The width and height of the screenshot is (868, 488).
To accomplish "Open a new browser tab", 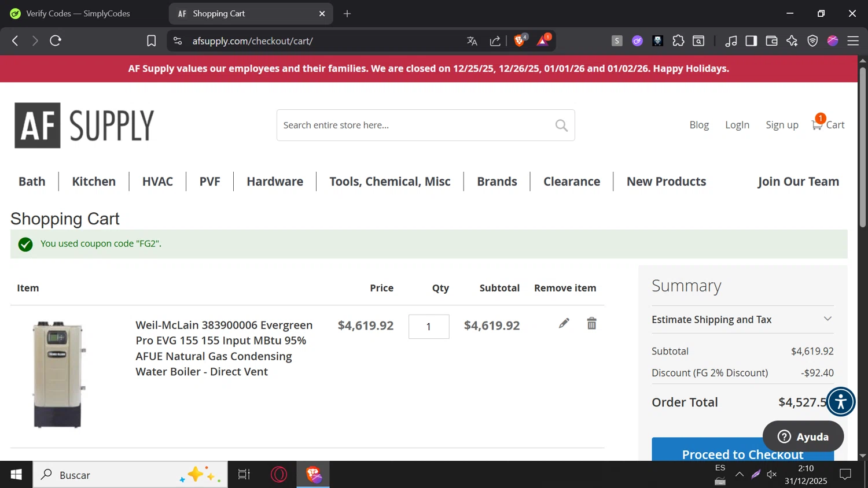I will click(347, 14).
